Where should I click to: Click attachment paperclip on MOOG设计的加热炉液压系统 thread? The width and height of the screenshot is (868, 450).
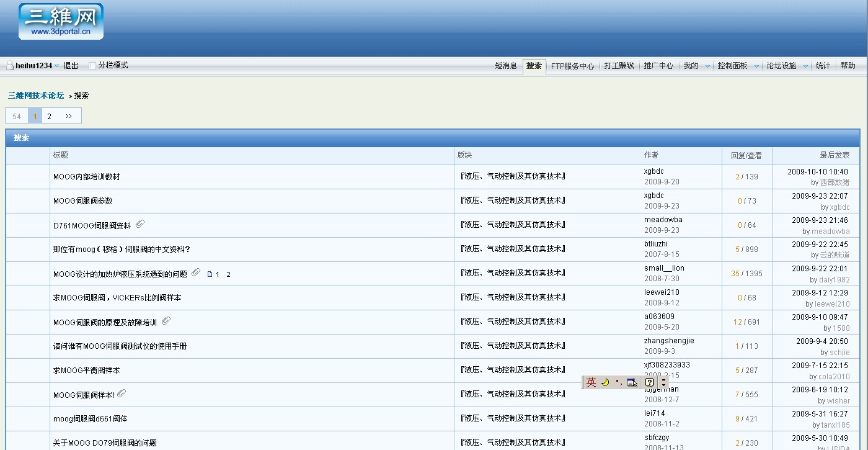click(196, 272)
